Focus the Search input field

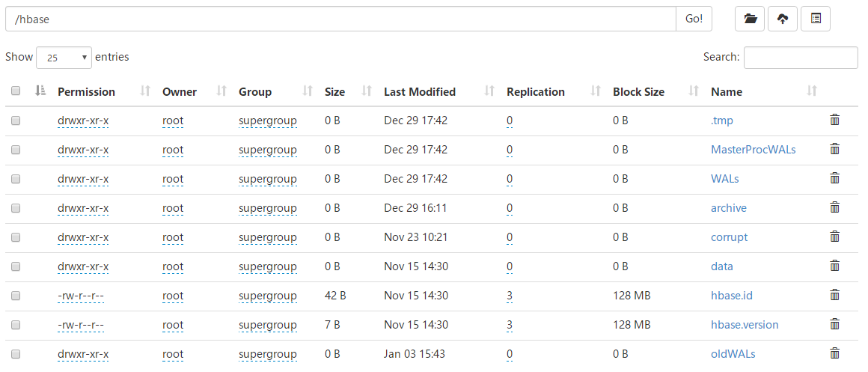(800, 58)
